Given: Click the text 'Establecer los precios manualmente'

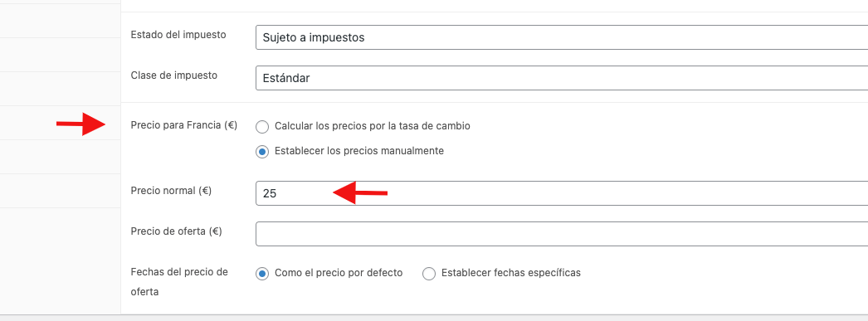Looking at the screenshot, I should point(359,150).
